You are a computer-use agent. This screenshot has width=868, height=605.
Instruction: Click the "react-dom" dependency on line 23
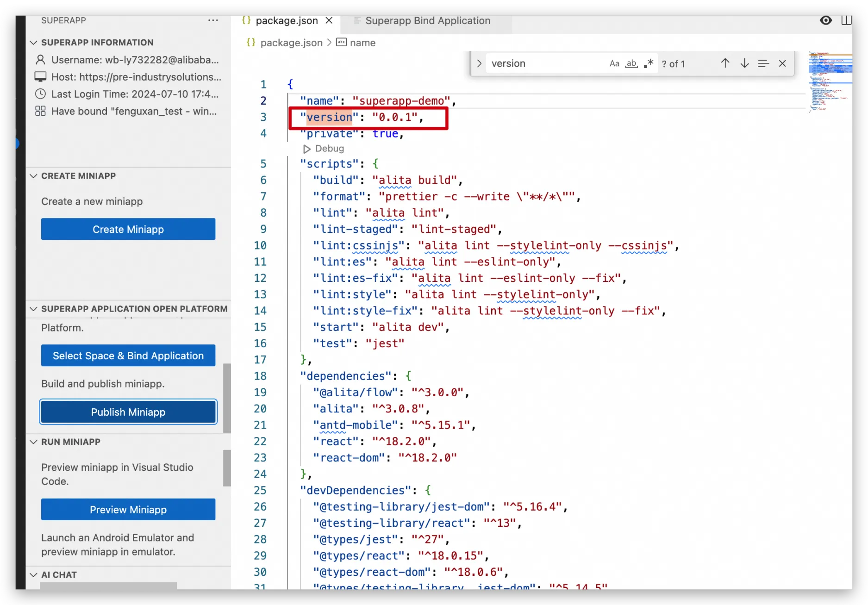[349, 458]
